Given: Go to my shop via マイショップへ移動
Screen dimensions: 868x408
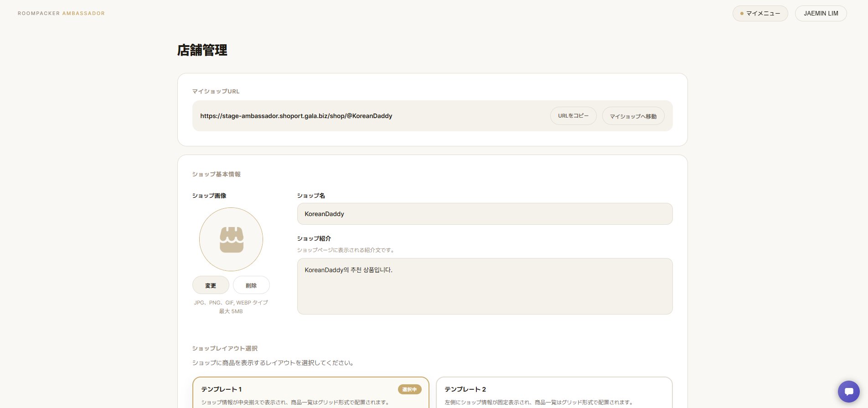Looking at the screenshot, I should [x=633, y=116].
